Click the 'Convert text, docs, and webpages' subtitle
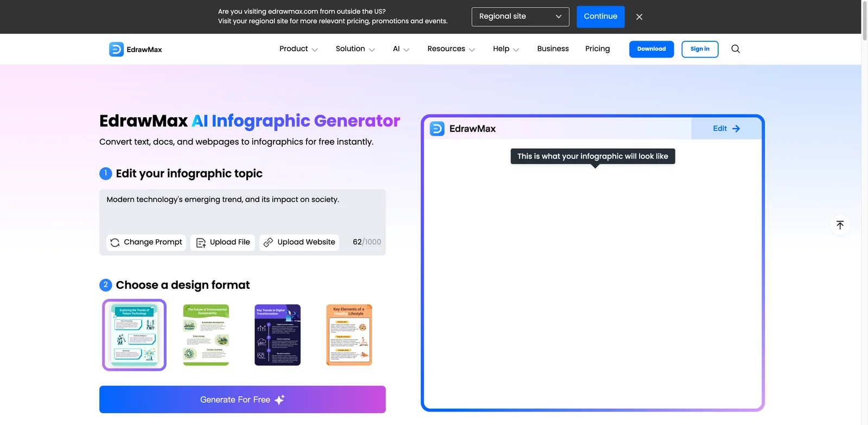This screenshot has height=425, width=868. 237,142
